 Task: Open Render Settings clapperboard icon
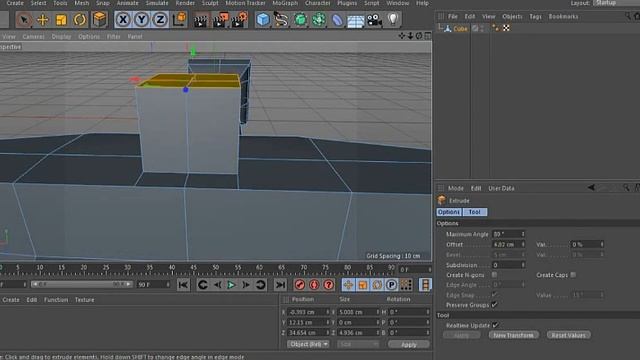click(x=240, y=20)
